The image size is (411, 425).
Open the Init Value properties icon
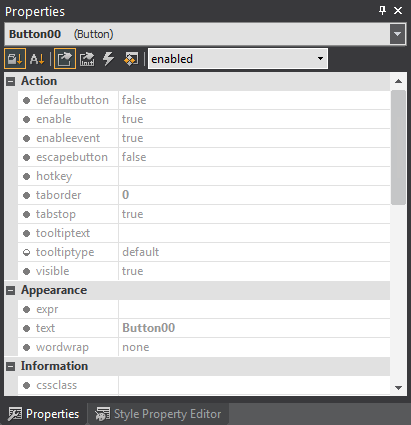[87, 59]
